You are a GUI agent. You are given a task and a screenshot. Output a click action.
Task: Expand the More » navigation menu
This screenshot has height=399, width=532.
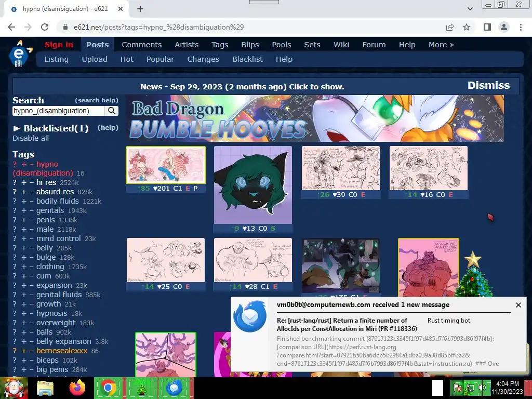tap(441, 45)
